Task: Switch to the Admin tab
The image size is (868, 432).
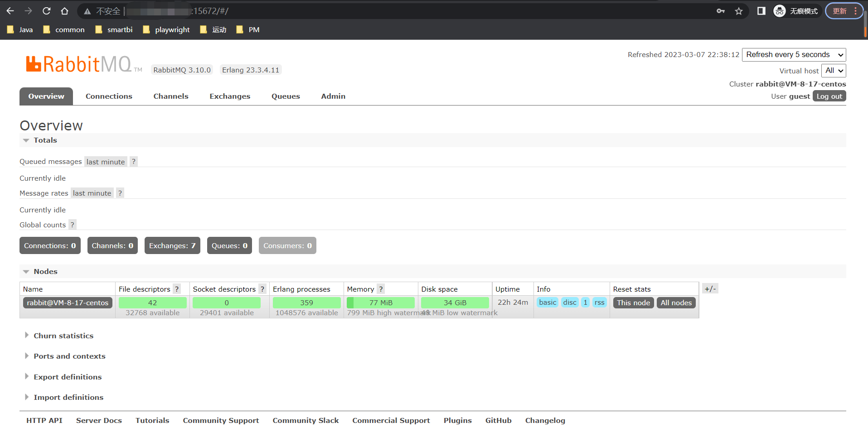Action: pyautogui.click(x=333, y=96)
